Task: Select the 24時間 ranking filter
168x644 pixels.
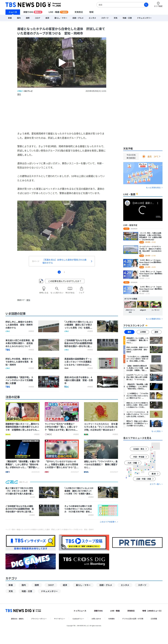Action: [143, 332]
